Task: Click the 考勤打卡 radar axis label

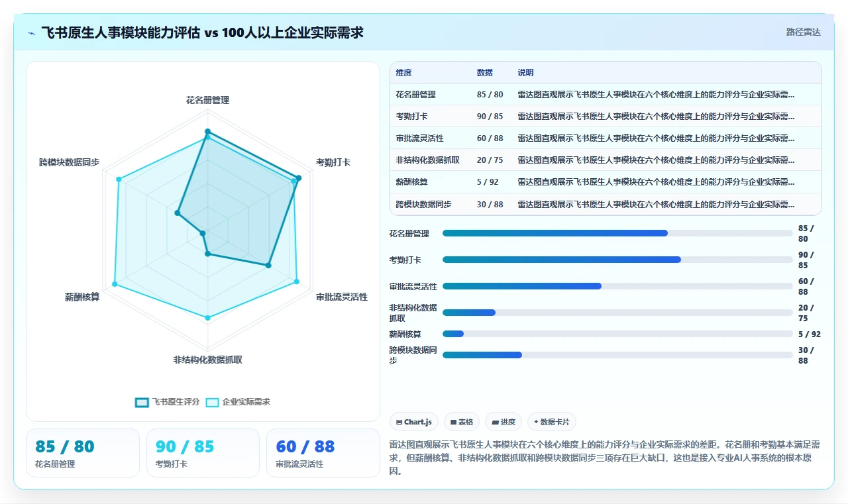Action: coord(333,162)
